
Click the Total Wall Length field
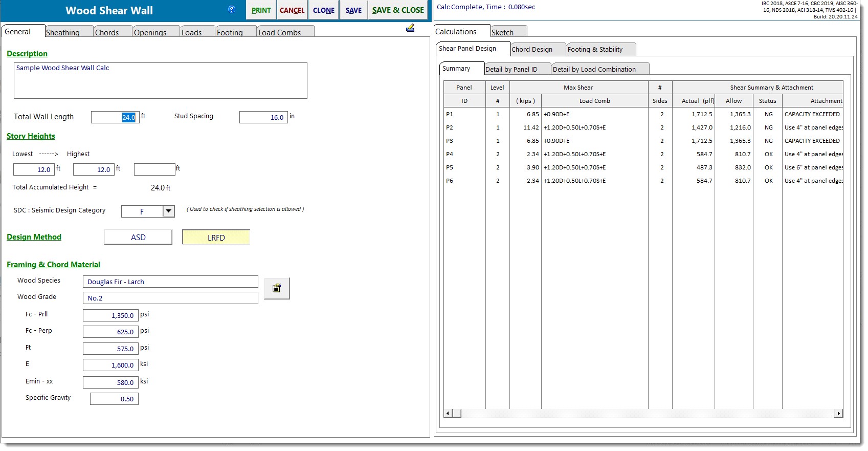115,117
